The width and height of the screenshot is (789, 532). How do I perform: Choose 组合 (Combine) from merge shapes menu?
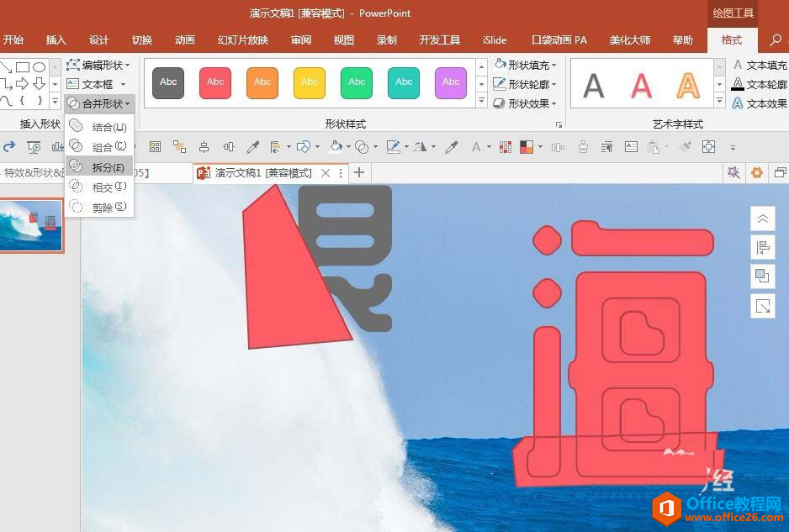99,146
